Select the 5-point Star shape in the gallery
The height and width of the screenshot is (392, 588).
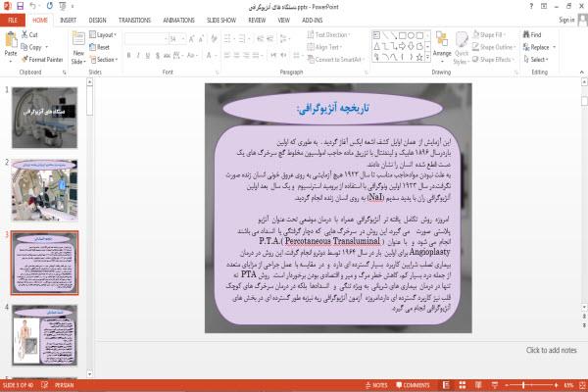pyautogui.click(x=419, y=57)
